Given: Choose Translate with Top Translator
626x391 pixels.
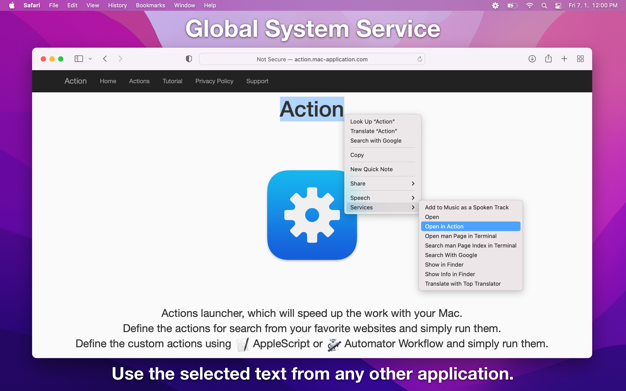Looking at the screenshot, I should pyautogui.click(x=471, y=284).
